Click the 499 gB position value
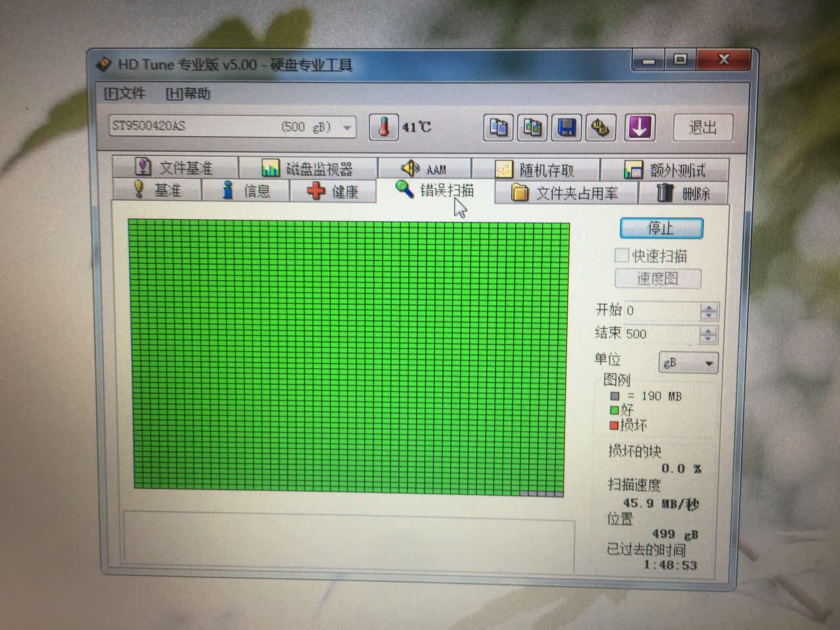 (x=675, y=535)
